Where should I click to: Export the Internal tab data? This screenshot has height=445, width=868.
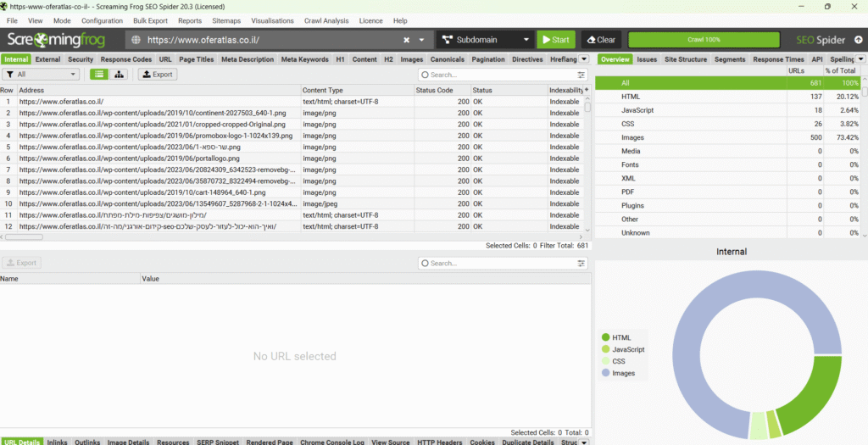click(x=158, y=75)
